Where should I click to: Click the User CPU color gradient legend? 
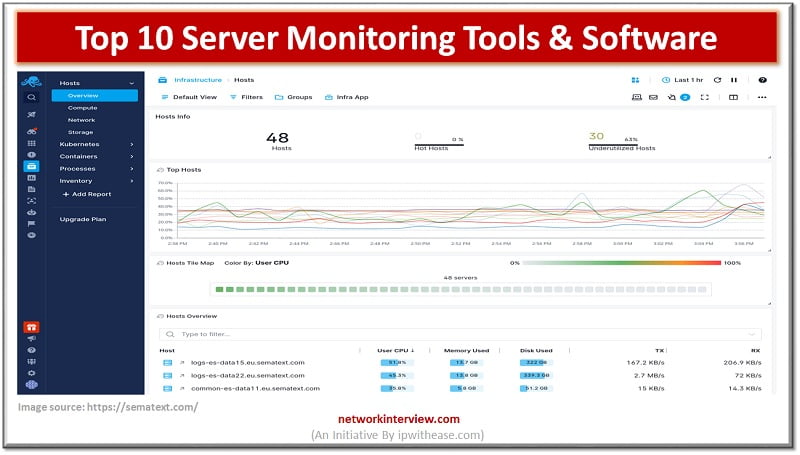pos(621,263)
